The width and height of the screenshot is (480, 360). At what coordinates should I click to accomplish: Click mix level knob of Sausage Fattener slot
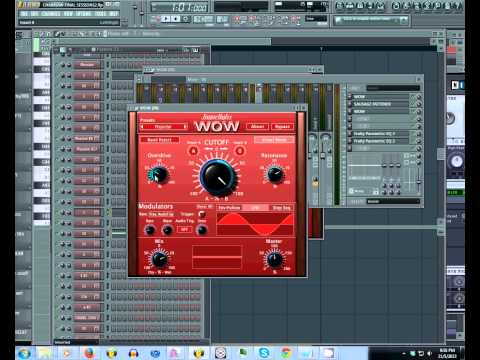[x=418, y=104]
